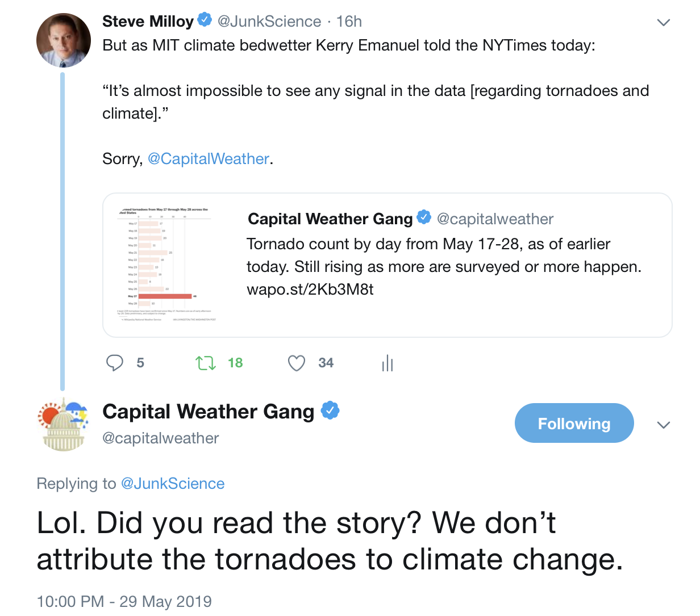Toggle the Following button off
This screenshot has height=616, width=700.
point(574,424)
